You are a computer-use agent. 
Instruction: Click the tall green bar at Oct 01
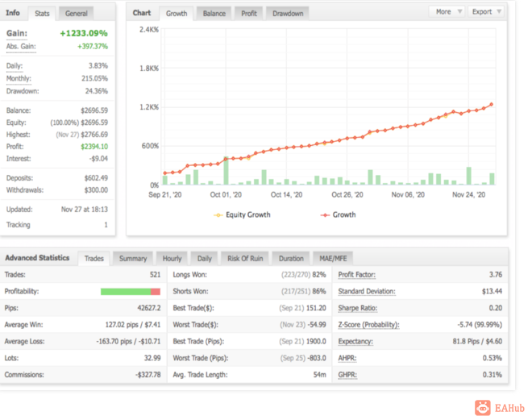click(226, 171)
